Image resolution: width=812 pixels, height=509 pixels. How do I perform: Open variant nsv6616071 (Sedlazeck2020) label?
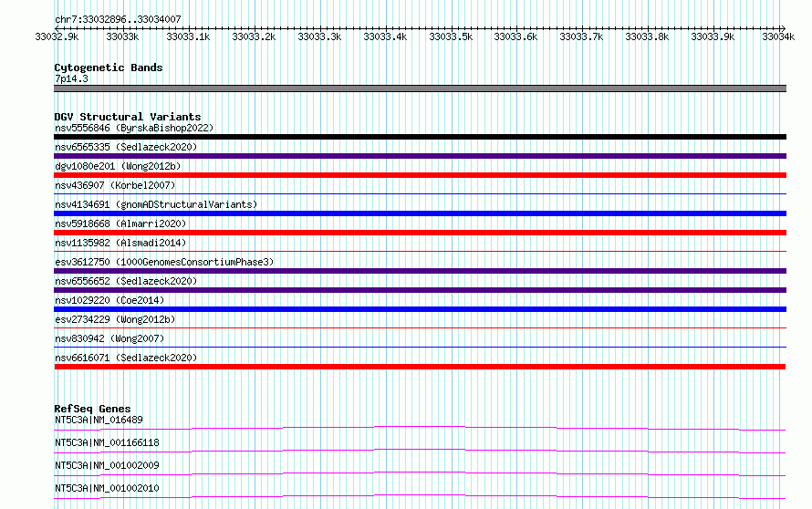[126, 358]
